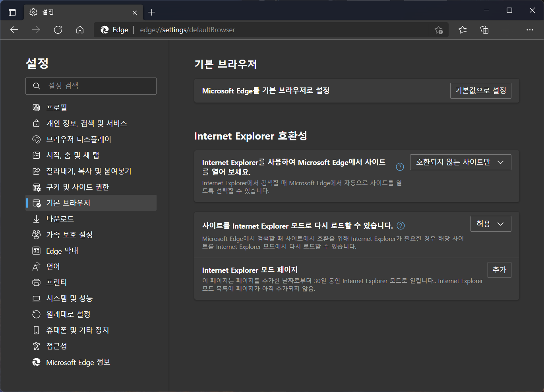This screenshot has height=392, width=544.
Task: Close the 설정 tab
Action: (x=135, y=12)
